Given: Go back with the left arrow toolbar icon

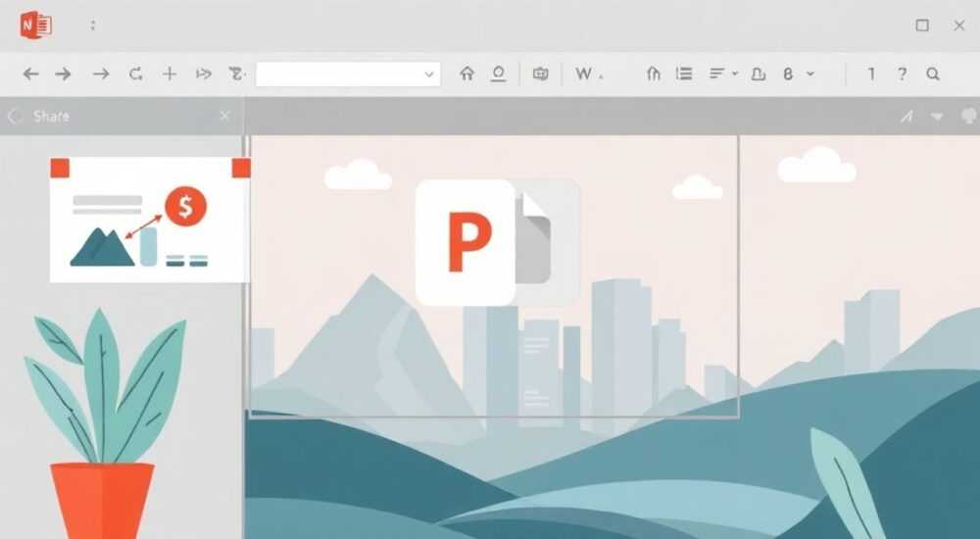Looking at the screenshot, I should [x=30, y=74].
